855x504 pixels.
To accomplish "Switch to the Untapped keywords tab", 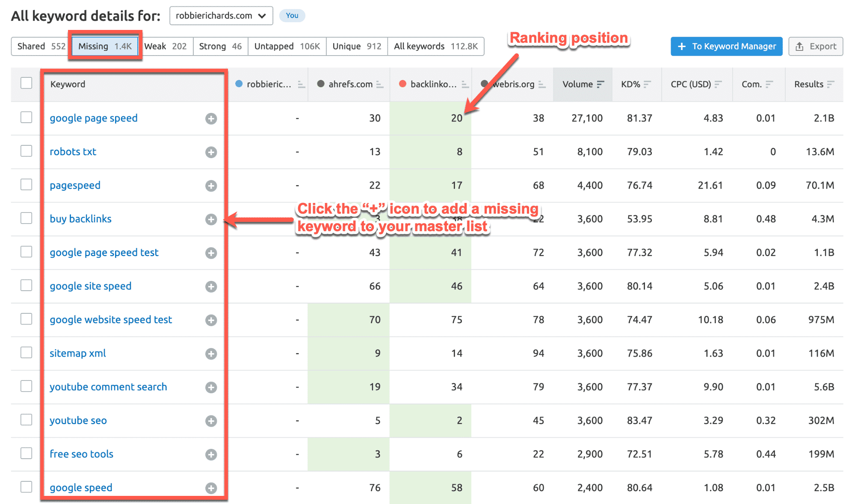I will [287, 46].
